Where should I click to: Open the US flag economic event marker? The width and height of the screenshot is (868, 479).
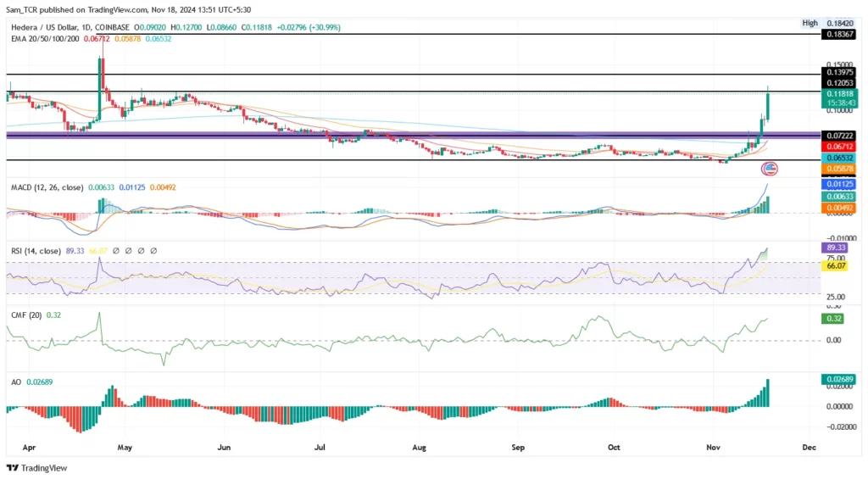770,169
